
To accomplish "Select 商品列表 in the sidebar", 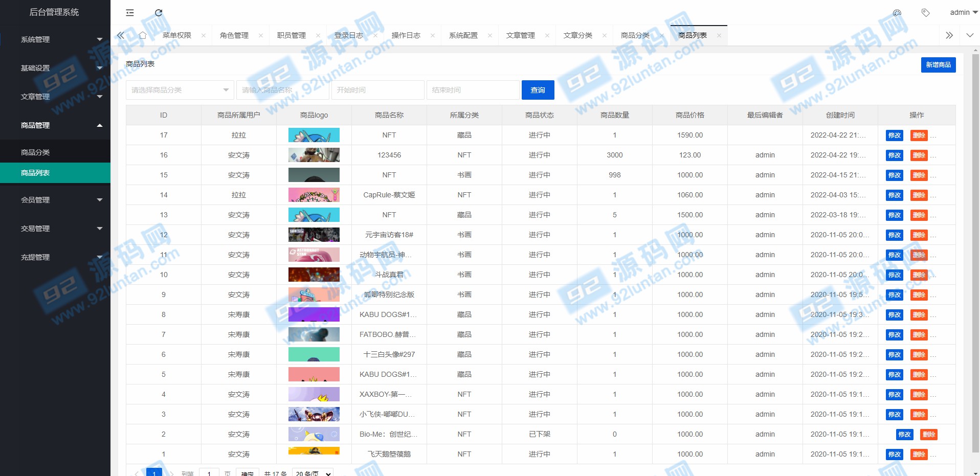I will coord(55,173).
